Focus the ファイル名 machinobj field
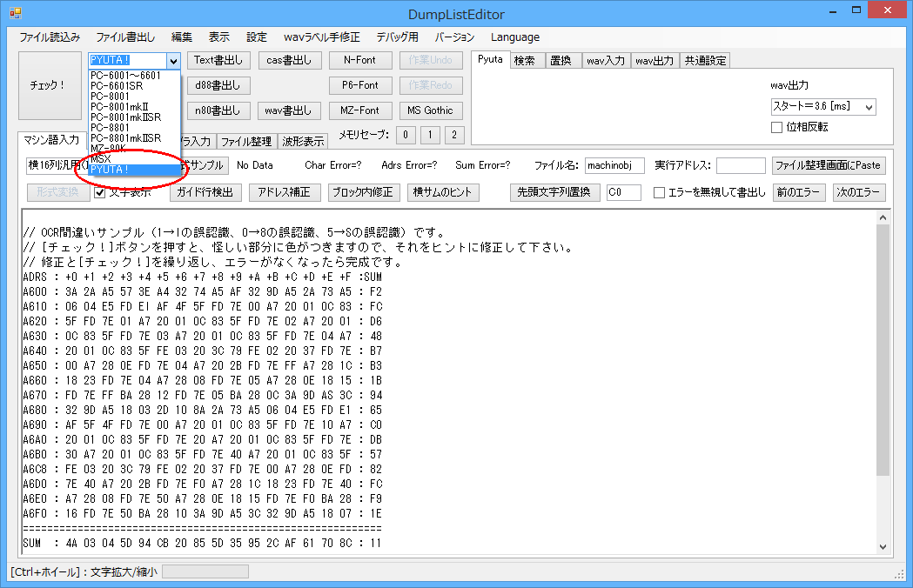The height and width of the screenshot is (588, 913). click(x=614, y=166)
